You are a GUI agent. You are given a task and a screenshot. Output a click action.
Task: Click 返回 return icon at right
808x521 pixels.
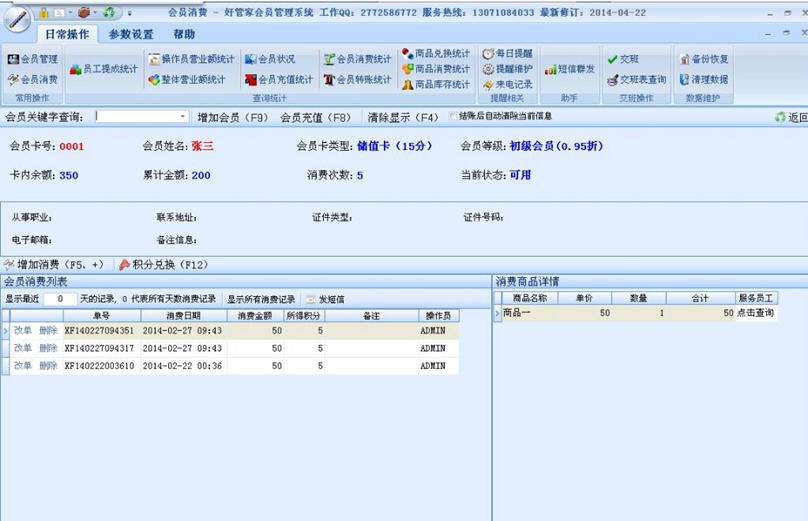click(791, 117)
